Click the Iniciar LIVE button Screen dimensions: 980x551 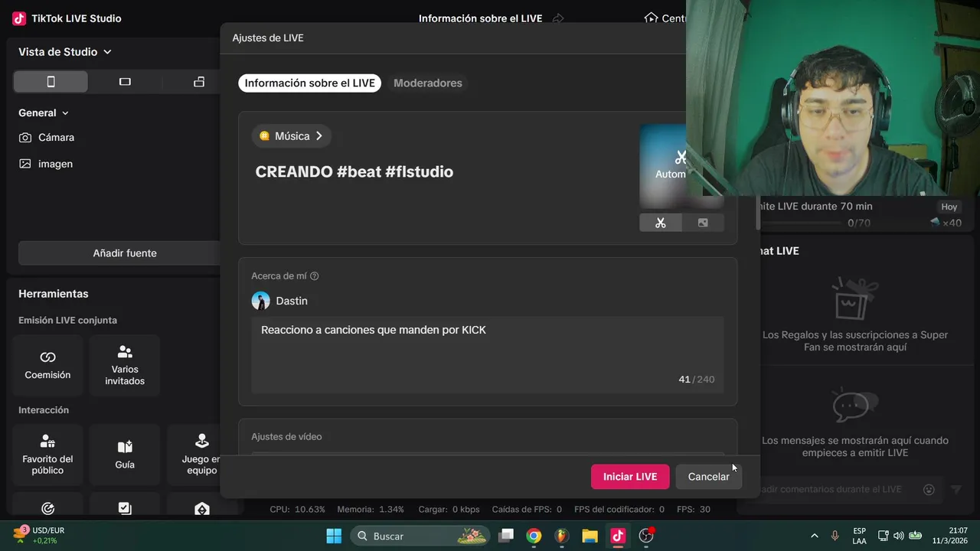630,477
